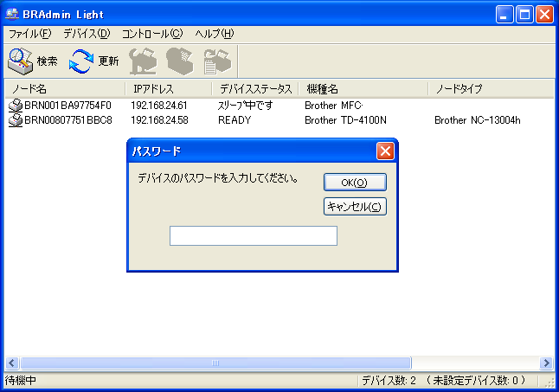
Task: Click the greyed printer configuration toolbar icon
Action: click(143, 61)
